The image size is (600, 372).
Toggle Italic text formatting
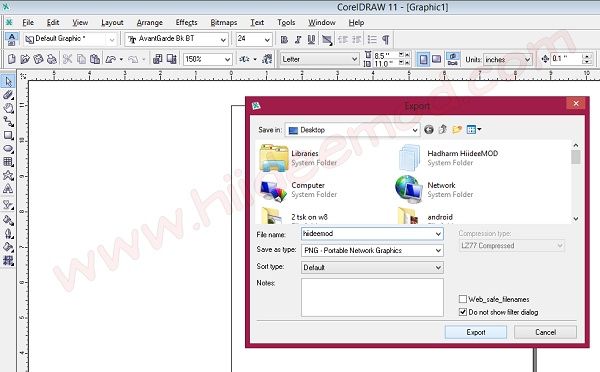[x=298, y=39]
